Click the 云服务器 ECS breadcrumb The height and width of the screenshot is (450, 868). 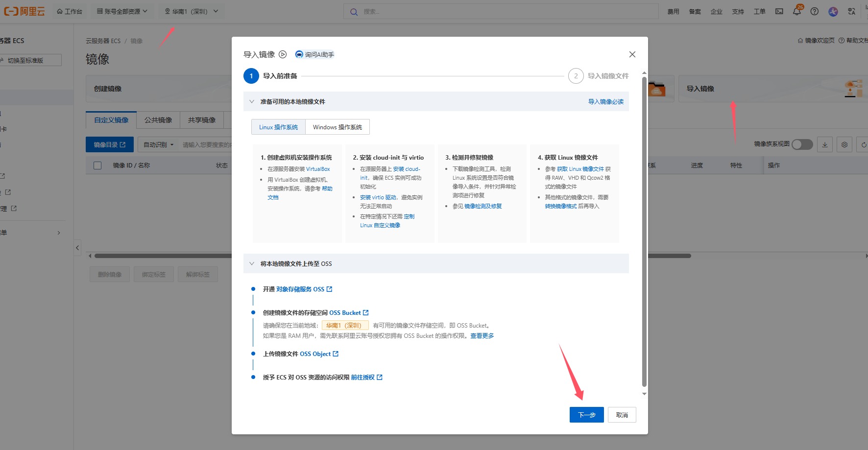coord(103,41)
